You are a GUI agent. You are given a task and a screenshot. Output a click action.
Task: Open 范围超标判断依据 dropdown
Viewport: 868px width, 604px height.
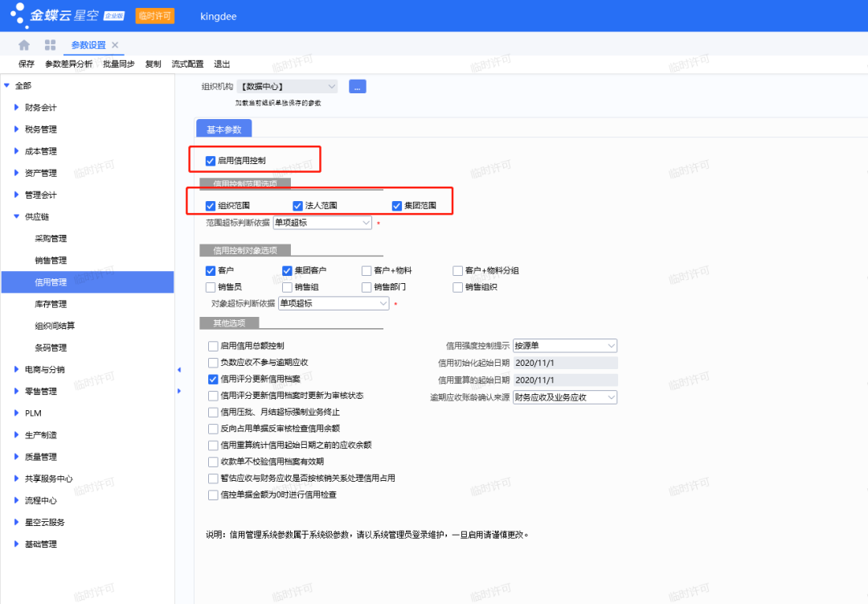click(x=322, y=223)
